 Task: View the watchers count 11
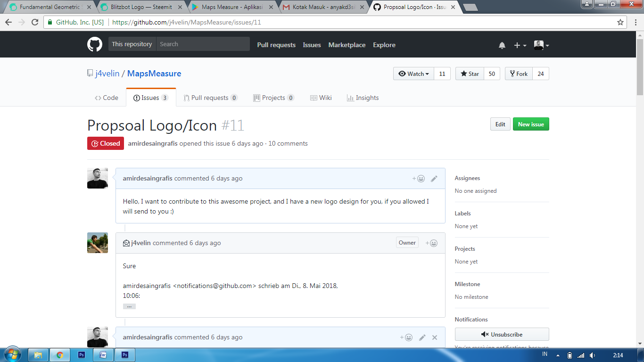pyautogui.click(x=442, y=74)
